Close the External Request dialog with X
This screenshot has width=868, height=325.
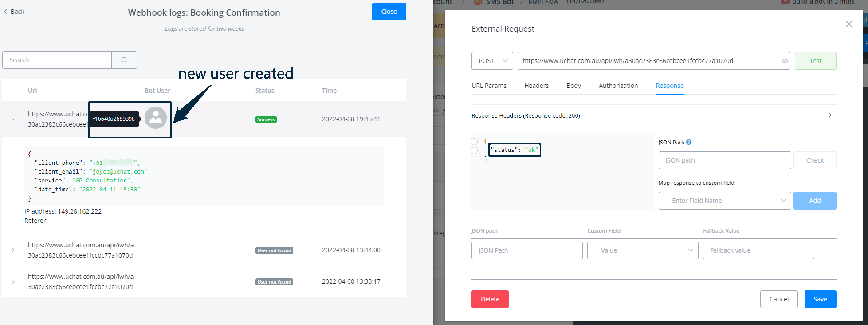(x=848, y=24)
